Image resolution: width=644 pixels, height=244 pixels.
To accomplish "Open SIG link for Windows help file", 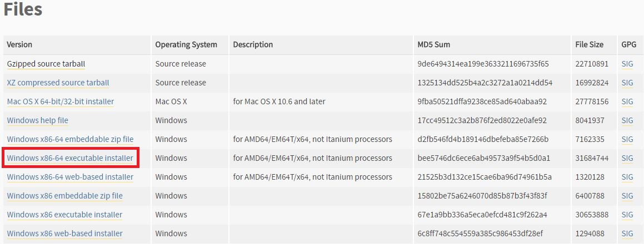I will (627, 120).
